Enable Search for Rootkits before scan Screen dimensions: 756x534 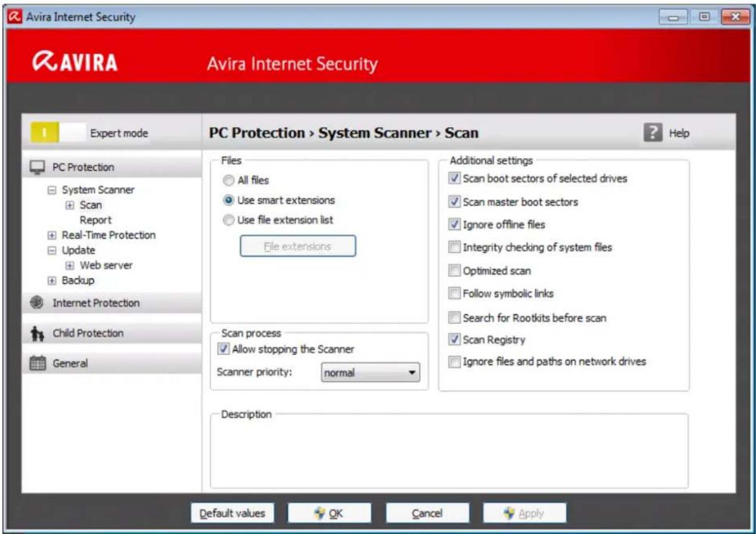click(454, 318)
